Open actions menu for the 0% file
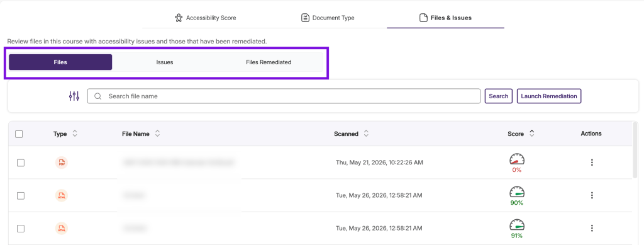Viewport: 644px width, 245px height. click(592, 162)
